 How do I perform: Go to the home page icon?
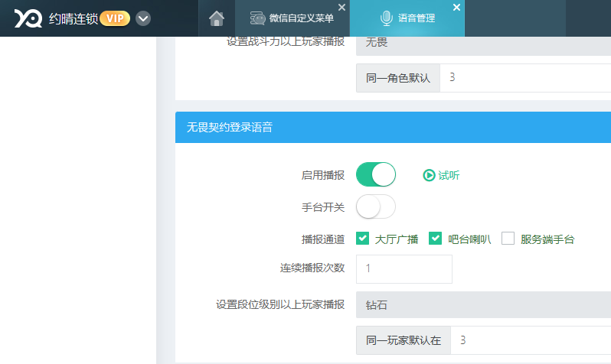pyautogui.click(x=216, y=18)
